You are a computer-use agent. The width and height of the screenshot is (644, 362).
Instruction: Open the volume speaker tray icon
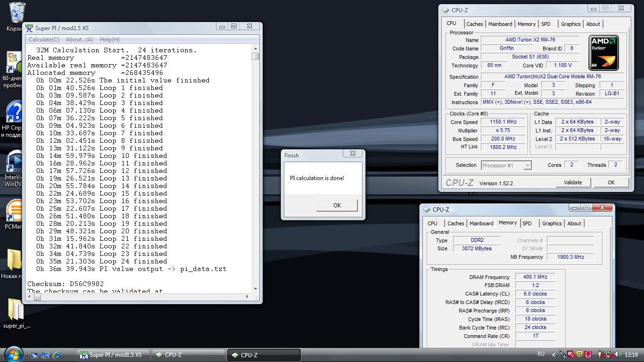pos(617,354)
